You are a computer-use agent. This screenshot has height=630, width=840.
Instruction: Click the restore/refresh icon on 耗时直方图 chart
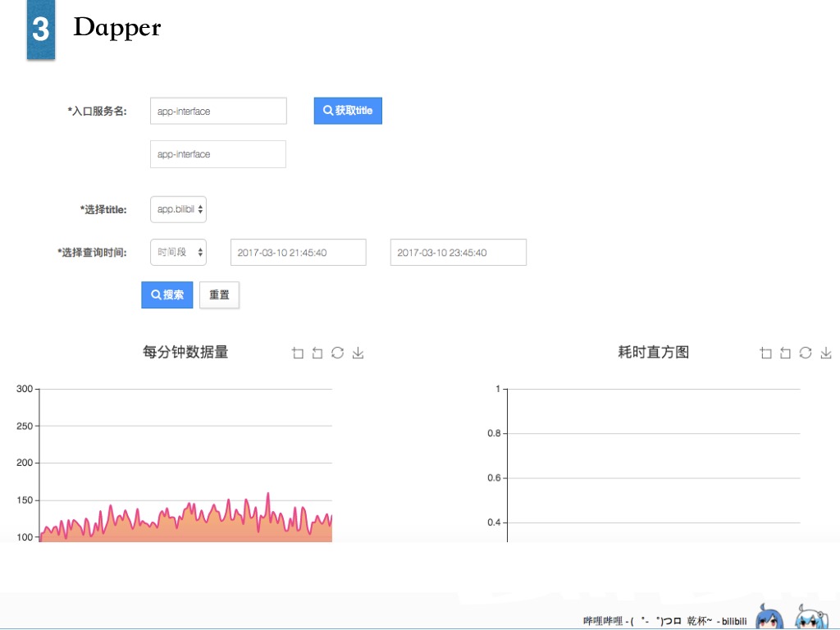click(806, 353)
